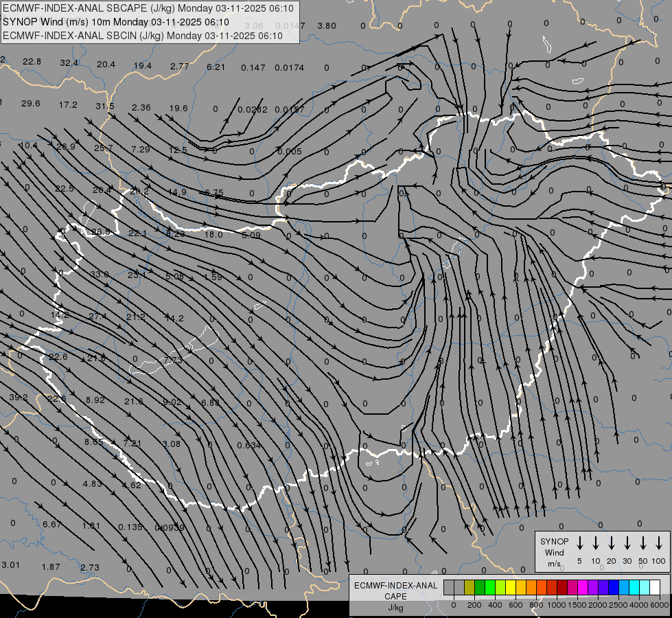Screen dimensions: 672x618
Task: Click the 0.135 CAPE value on map
Action: point(130,527)
